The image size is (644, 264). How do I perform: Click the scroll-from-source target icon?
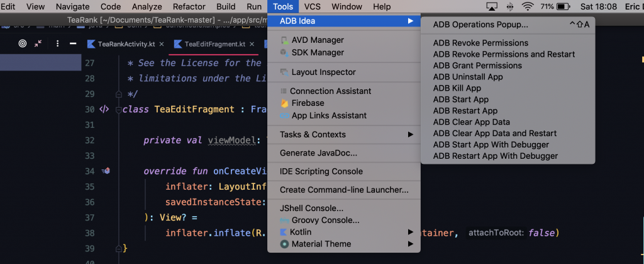pyautogui.click(x=23, y=44)
